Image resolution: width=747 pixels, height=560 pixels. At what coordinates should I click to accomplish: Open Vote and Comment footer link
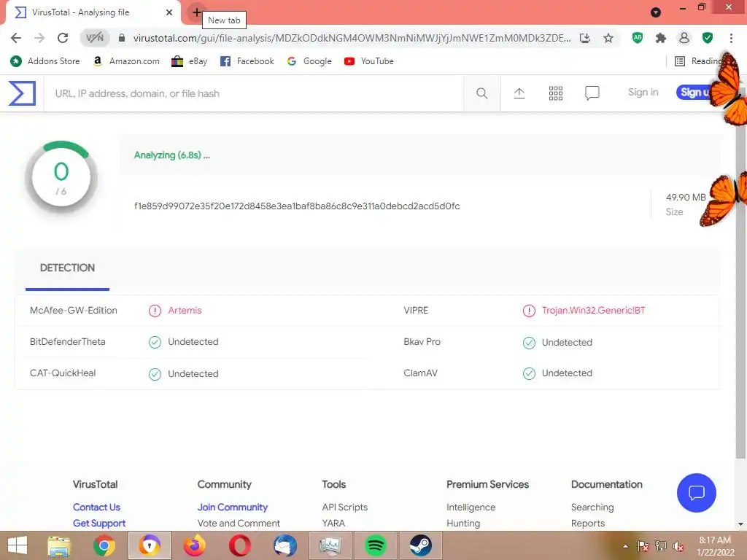(239, 523)
